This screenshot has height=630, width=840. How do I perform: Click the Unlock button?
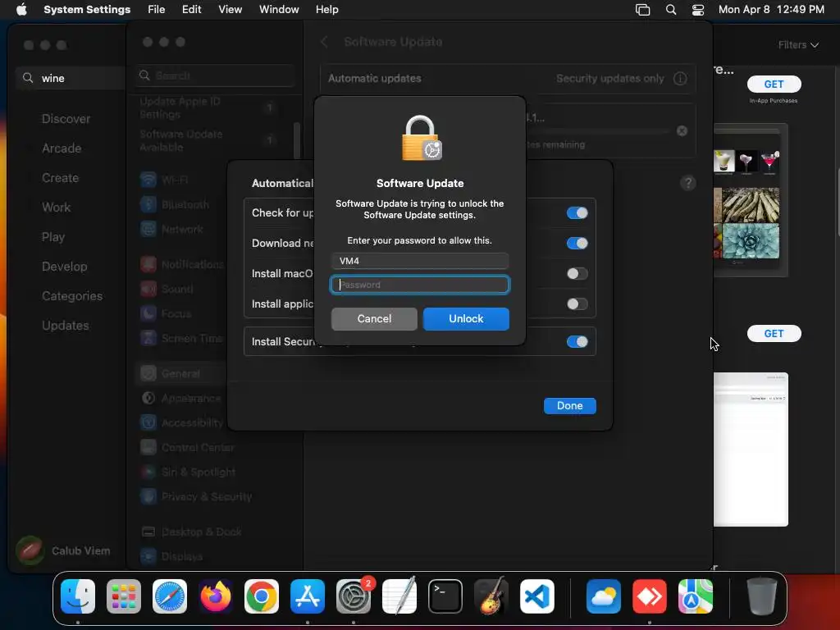(x=466, y=319)
